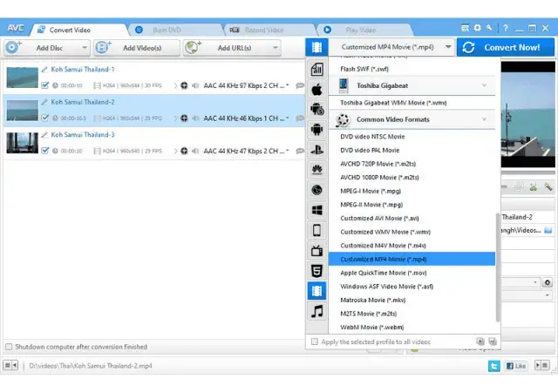
Task: Enable Shutdown computer after conversion finished
Action: click(x=9, y=347)
